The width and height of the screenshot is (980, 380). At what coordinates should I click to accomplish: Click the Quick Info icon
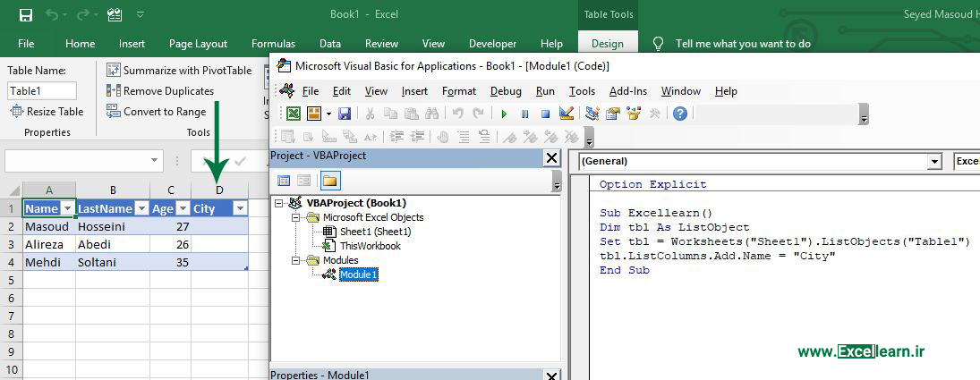[329, 137]
